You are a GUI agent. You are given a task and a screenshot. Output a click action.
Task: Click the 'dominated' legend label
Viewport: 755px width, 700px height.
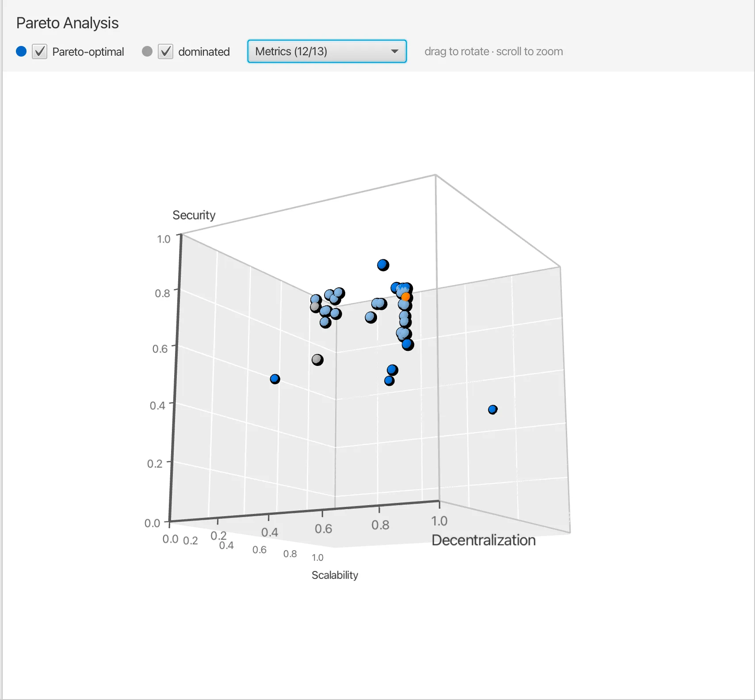coord(204,52)
